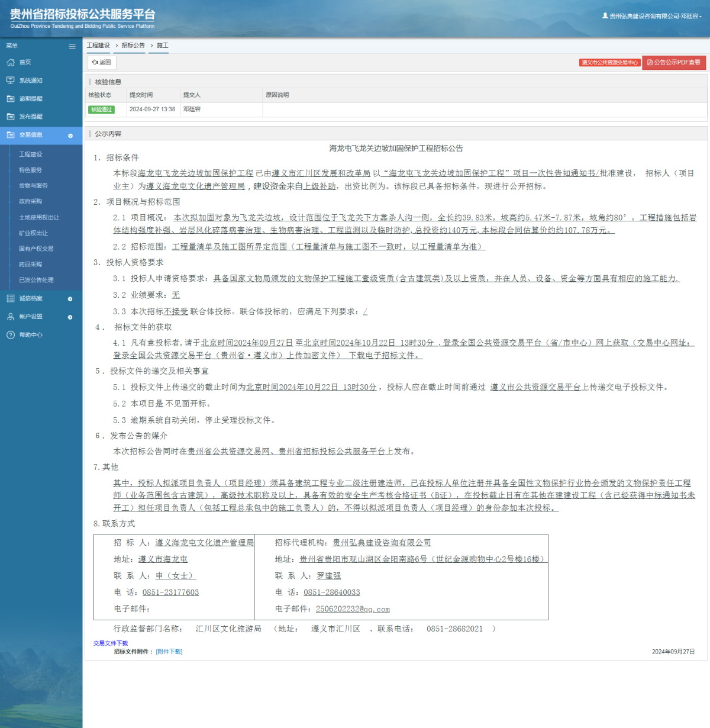Click the heading 8.联系方式
The image size is (710, 728).
[x=114, y=524]
